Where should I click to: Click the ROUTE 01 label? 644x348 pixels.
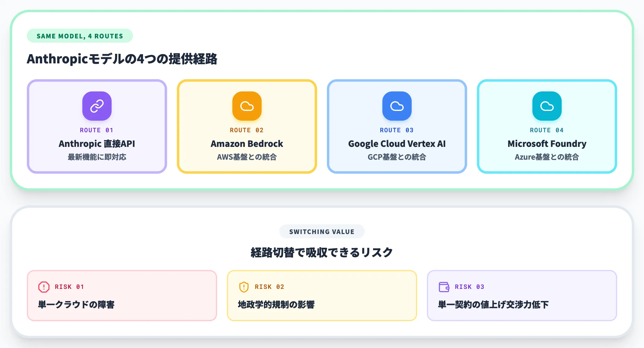(x=97, y=130)
